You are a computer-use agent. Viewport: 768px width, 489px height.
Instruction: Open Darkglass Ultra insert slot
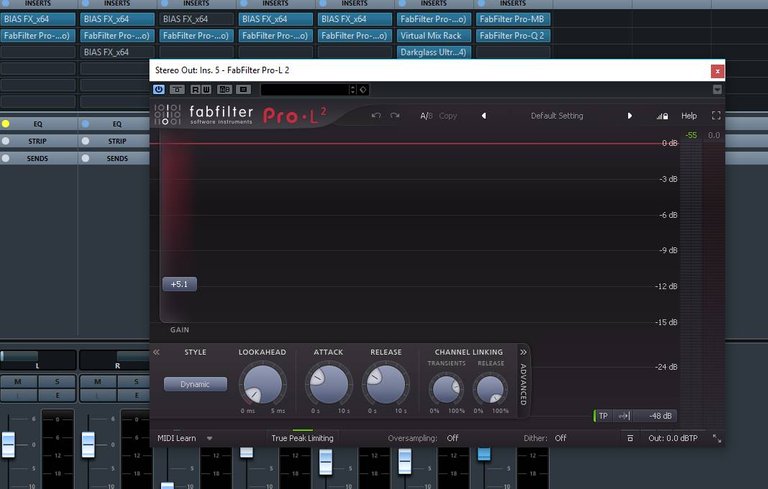pos(433,52)
